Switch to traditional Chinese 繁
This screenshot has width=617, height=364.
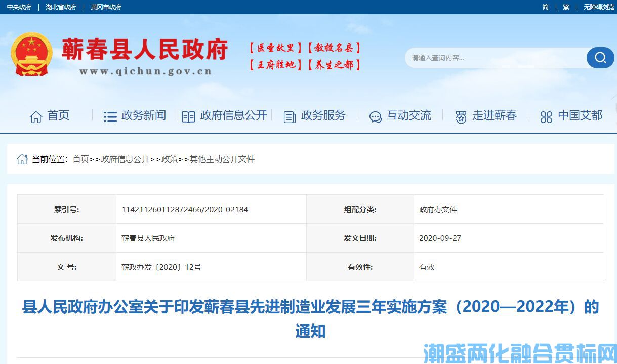566,7
